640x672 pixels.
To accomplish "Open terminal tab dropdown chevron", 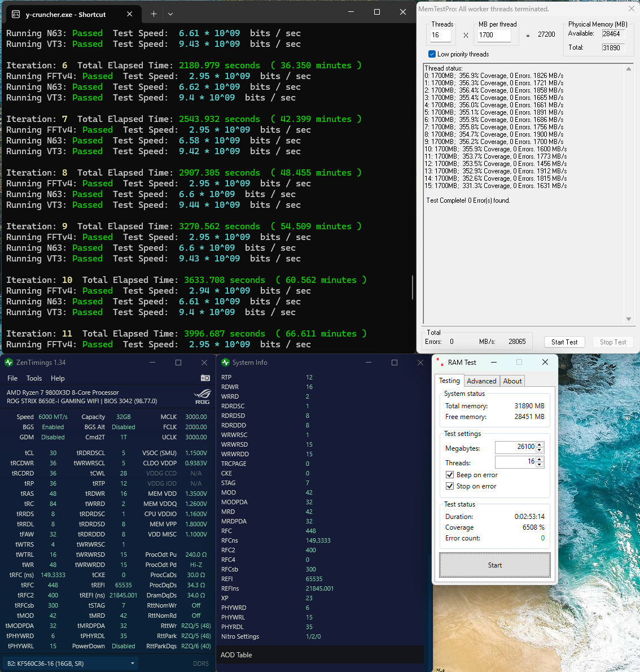I will [170, 14].
